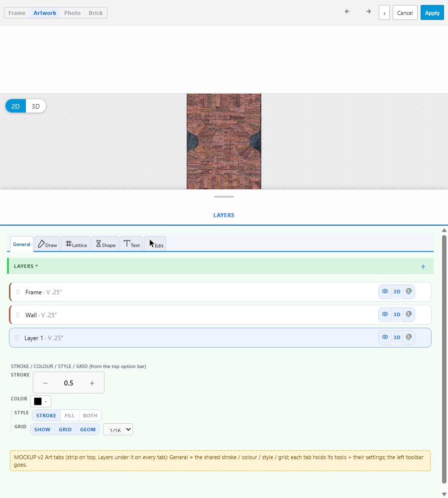Click the panel vertical scrollbar

[x=444, y=359]
